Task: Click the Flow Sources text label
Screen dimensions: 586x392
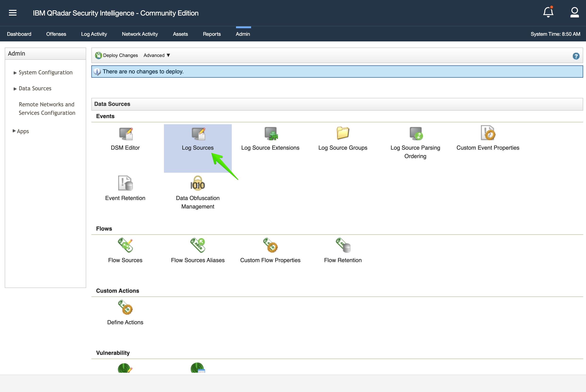Action: (x=125, y=260)
